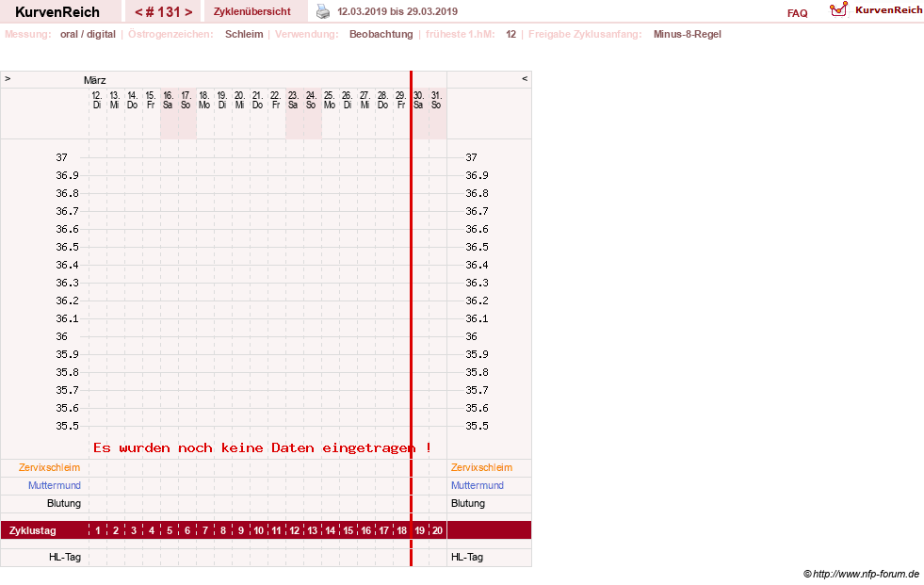Click cycle day 18 in Zyklustag row
The height and width of the screenshot is (585, 924).
(402, 530)
